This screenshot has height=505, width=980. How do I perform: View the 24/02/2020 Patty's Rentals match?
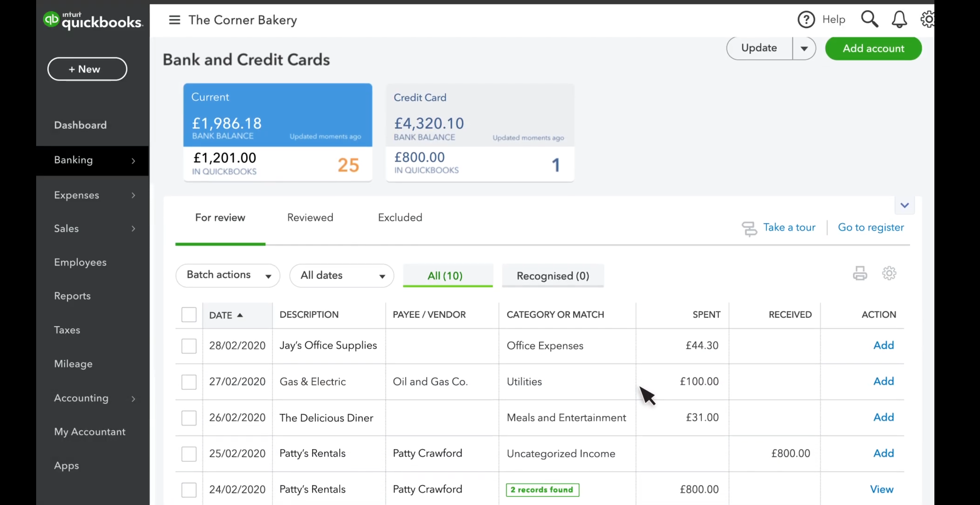pos(881,490)
